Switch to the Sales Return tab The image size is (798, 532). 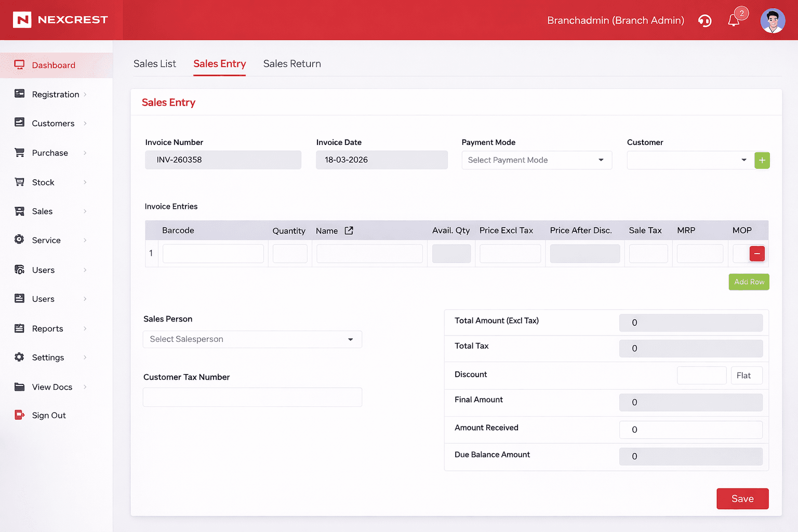tap(292, 63)
